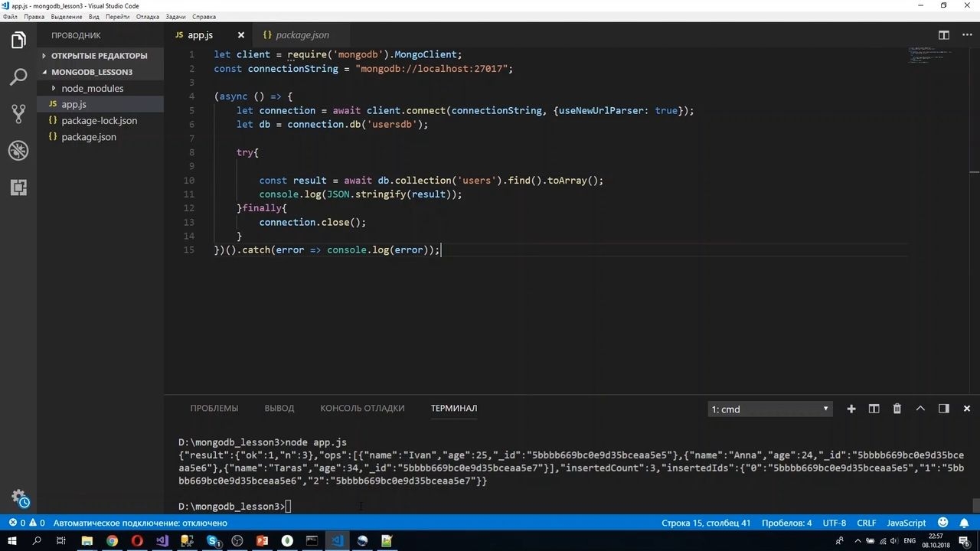
Task: Open Windows Action Center notifications
Action: [966, 541]
